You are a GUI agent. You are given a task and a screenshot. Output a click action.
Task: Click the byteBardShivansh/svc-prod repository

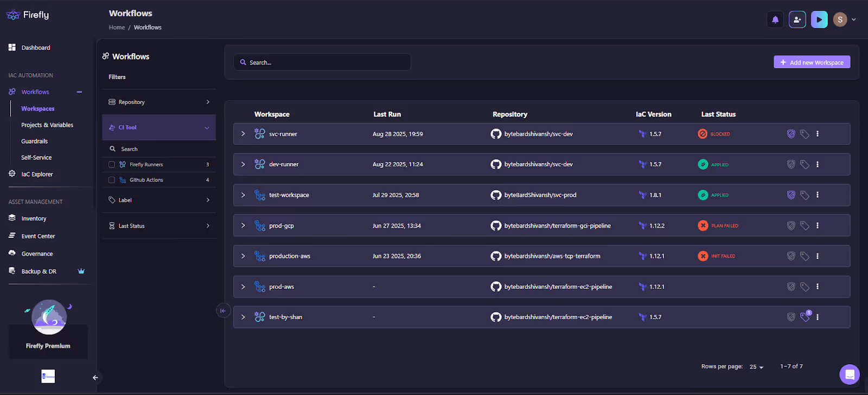(540, 195)
